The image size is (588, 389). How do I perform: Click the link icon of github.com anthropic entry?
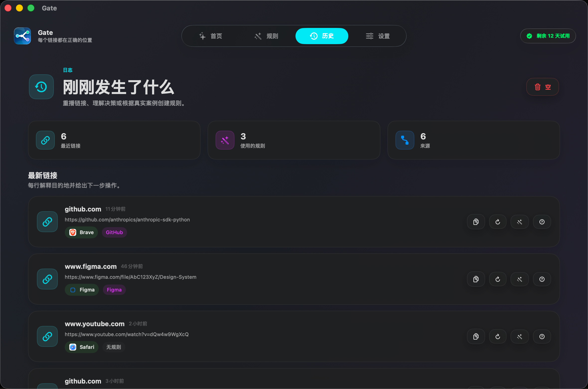(x=47, y=222)
